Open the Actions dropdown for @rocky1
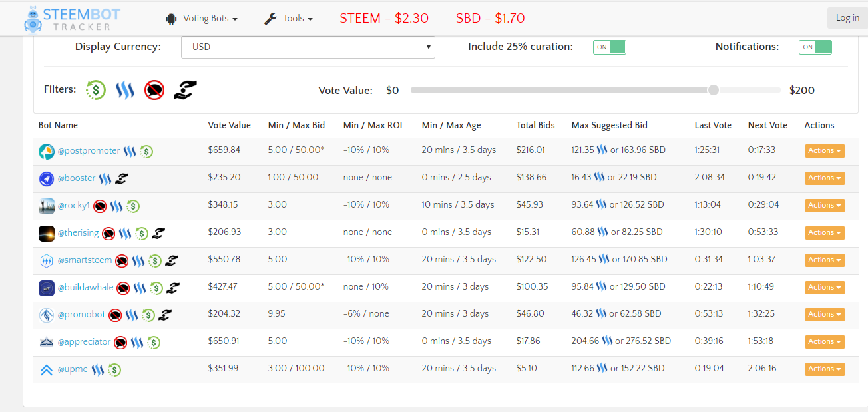 click(825, 206)
